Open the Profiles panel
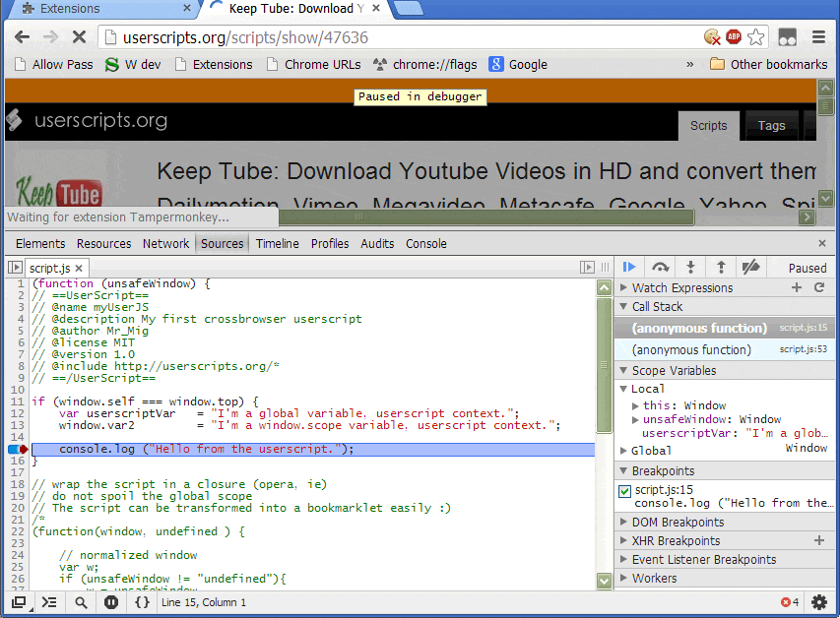Screen dimensions: 840x618 point(330,244)
